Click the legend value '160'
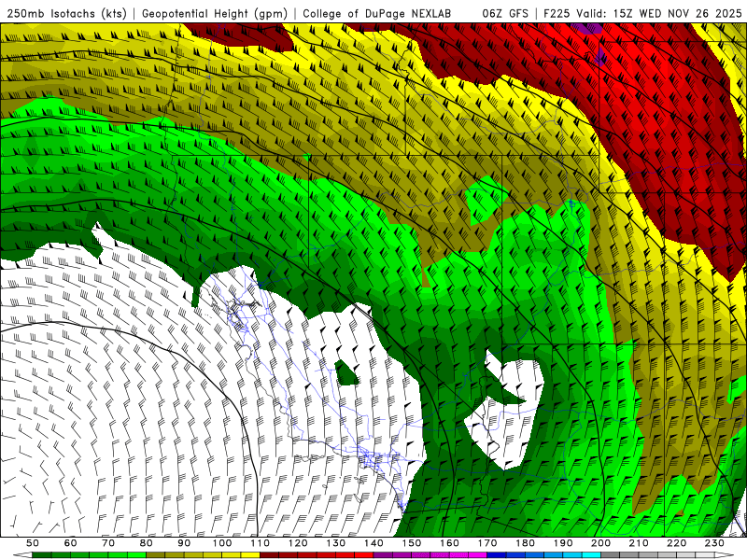The width and height of the screenshot is (747, 560). tap(449, 543)
